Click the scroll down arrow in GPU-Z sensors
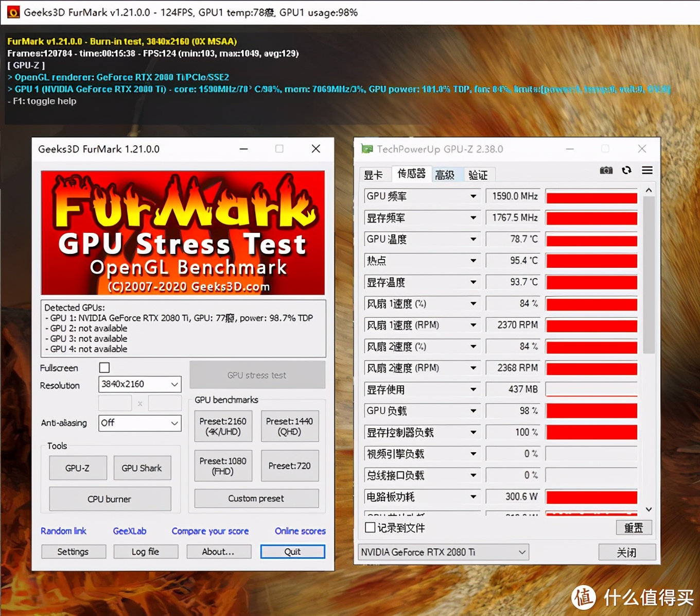The height and width of the screenshot is (616, 700). pos(649,509)
